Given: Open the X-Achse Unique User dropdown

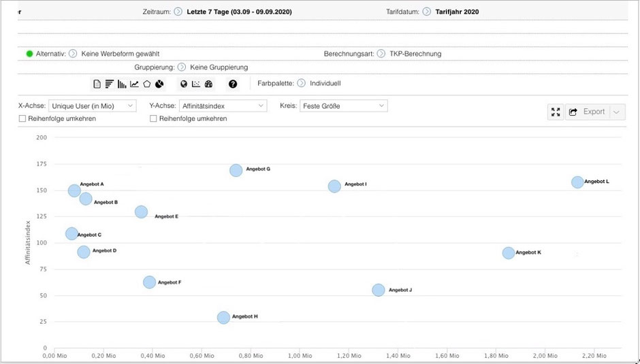Looking at the screenshot, I should 92,105.
